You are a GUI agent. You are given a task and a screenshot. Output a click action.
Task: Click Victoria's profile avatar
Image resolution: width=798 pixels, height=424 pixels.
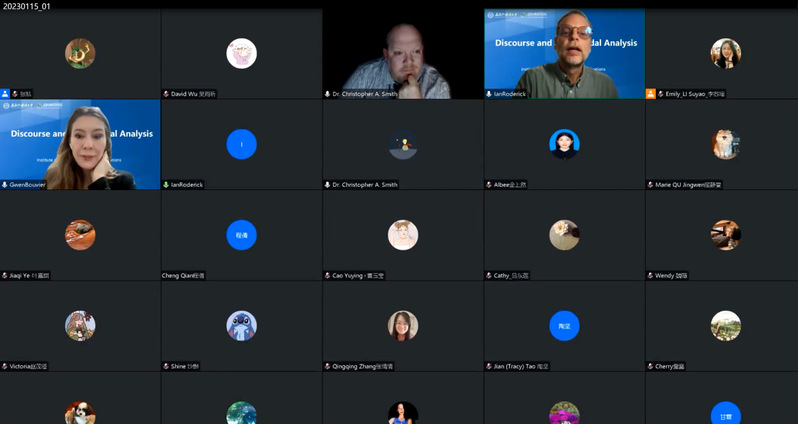pos(80,325)
